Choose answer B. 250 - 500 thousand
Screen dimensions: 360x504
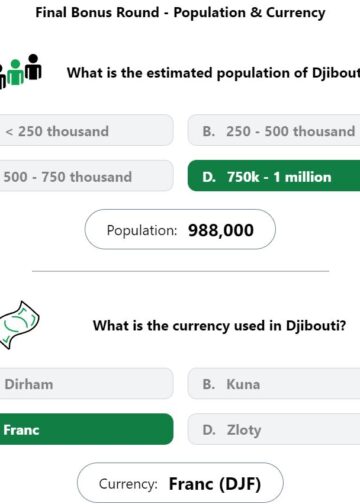click(274, 130)
